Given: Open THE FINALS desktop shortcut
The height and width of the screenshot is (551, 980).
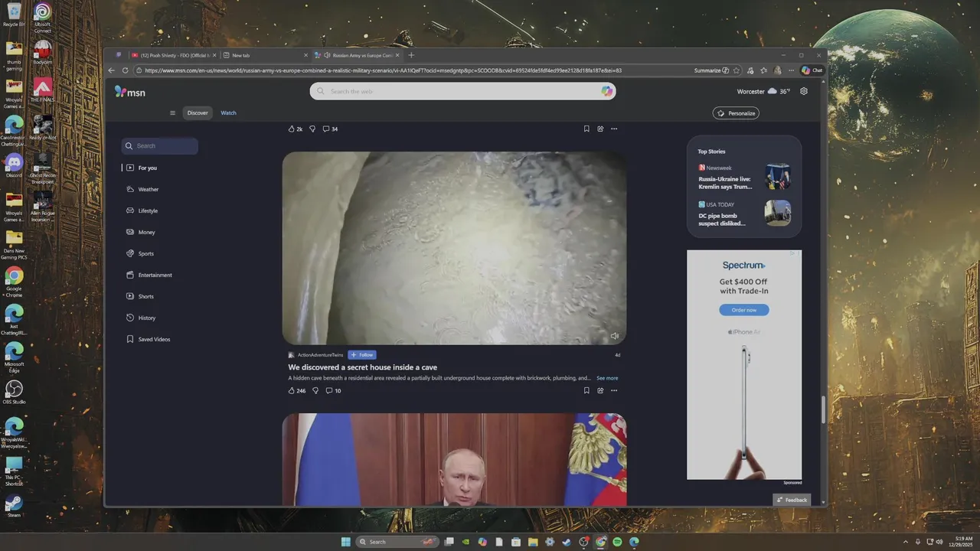Looking at the screenshot, I should [43, 89].
